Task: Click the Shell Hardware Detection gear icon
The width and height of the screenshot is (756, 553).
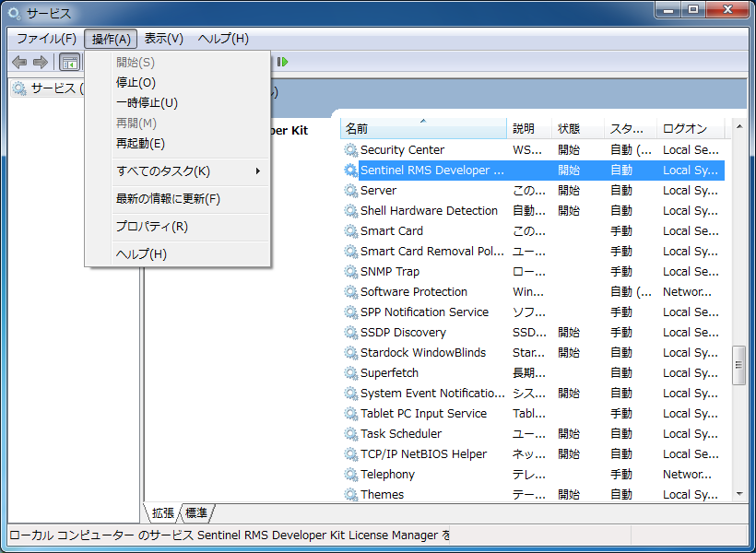Action: pyautogui.click(x=350, y=211)
